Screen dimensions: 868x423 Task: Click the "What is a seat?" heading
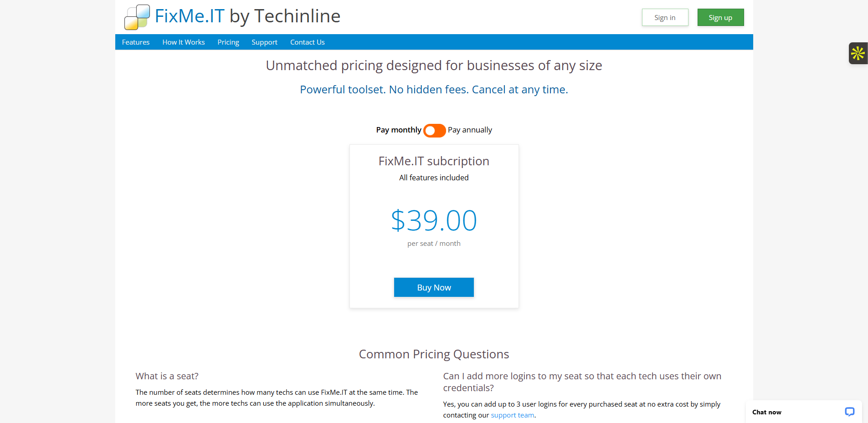[x=167, y=376]
